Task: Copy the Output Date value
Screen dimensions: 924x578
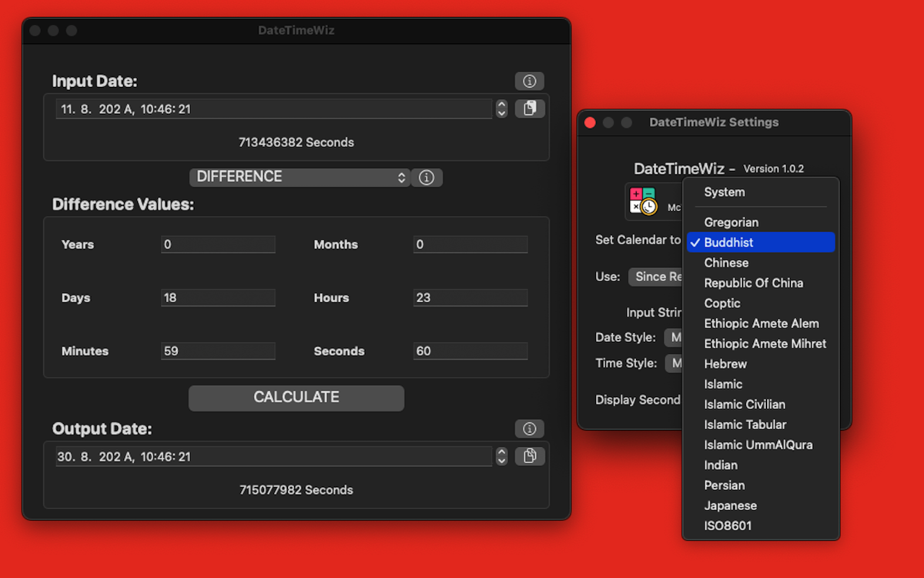Action: pos(529,456)
